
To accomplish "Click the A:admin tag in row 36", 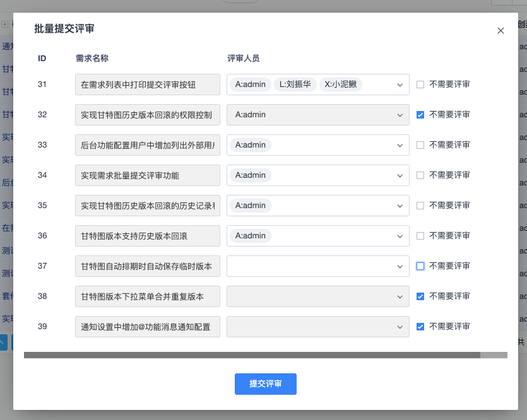I will (251, 236).
